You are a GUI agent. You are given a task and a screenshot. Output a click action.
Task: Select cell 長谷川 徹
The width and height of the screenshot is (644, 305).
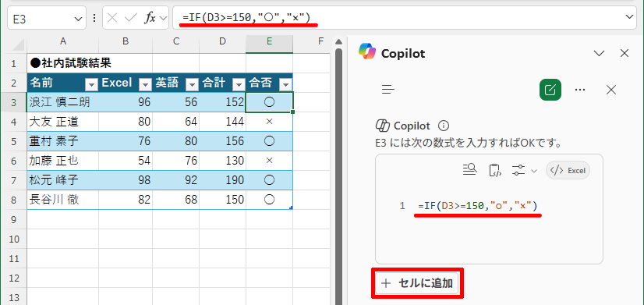63,200
